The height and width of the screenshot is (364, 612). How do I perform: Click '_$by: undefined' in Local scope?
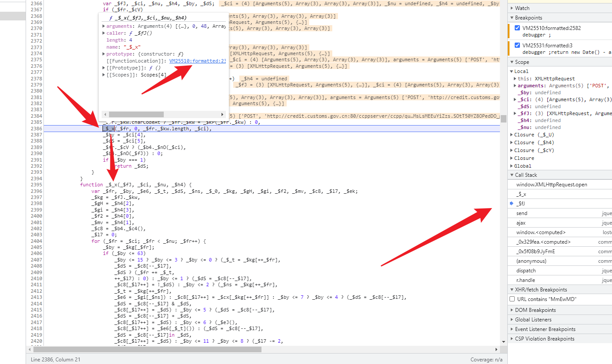pos(539,93)
